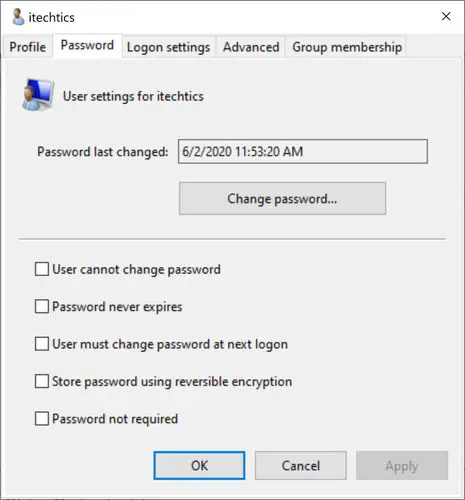This screenshot has height=500, width=465.
Task: Go to the Advanced tab
Action: 251,47
